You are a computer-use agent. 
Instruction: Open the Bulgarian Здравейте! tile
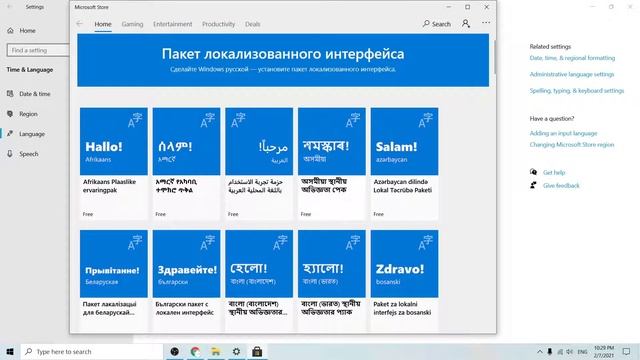(x=187, y=281)
